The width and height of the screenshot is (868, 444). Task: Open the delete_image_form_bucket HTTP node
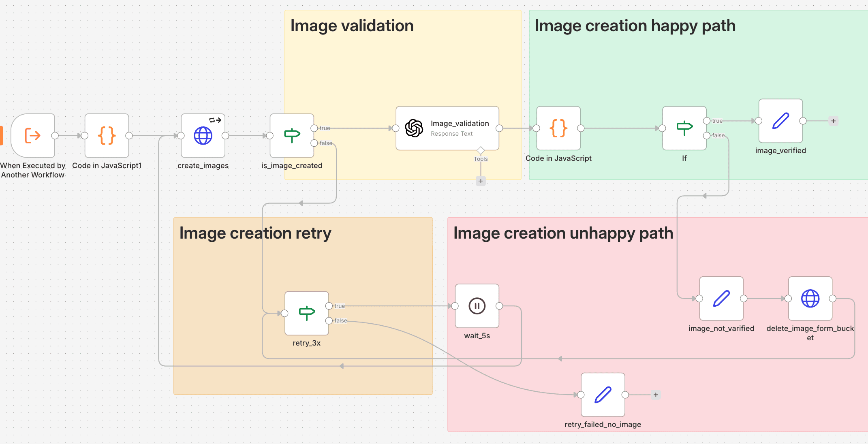point(810,299)
